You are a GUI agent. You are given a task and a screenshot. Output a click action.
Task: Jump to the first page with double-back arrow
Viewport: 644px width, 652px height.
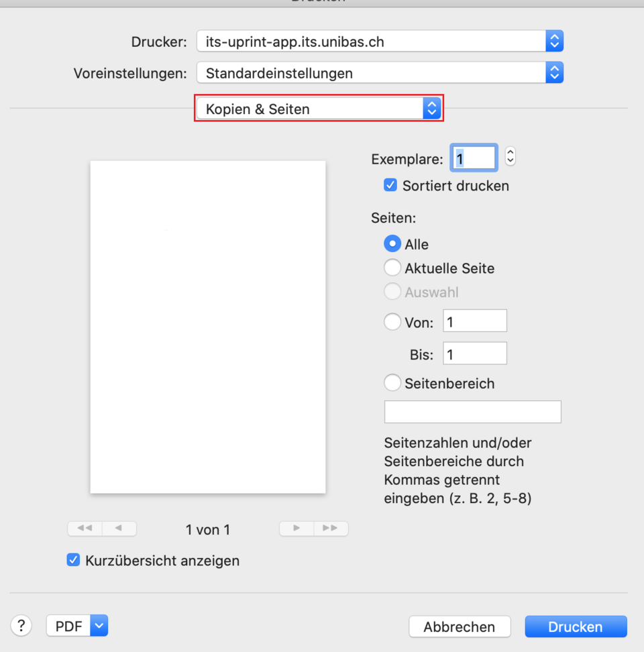[84, 529]
